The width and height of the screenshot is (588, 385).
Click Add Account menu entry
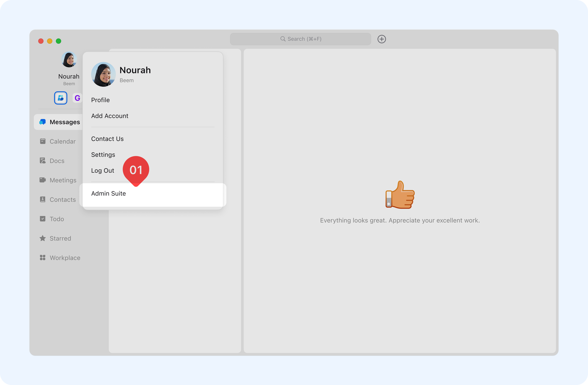point(110,116)
